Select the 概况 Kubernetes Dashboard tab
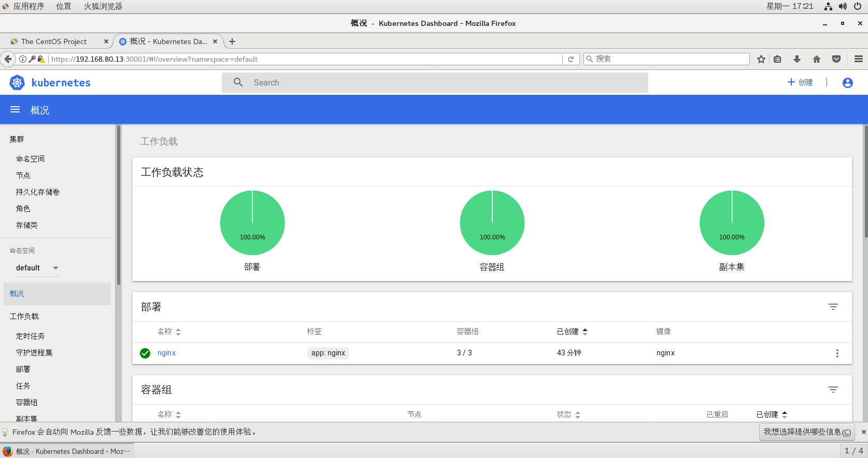The width and height of the screenshot is (868, 458). pos(168,41)
